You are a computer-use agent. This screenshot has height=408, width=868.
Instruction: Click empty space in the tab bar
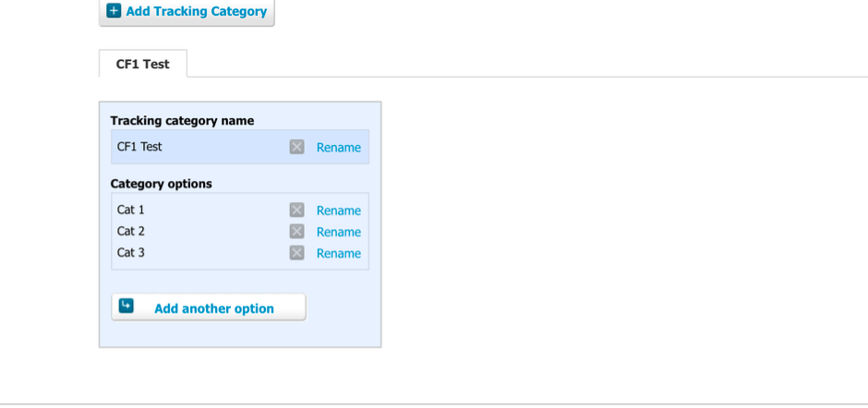(517, 65)
